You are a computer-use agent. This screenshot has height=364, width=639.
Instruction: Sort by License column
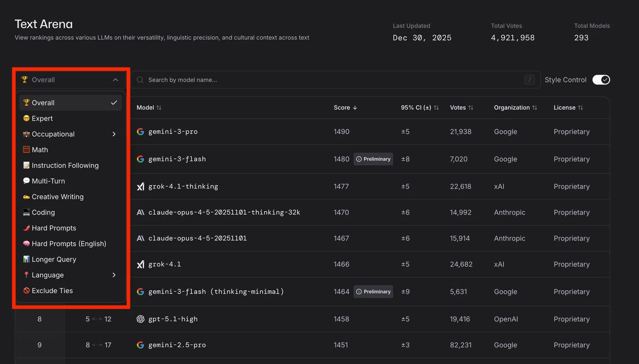568,107
